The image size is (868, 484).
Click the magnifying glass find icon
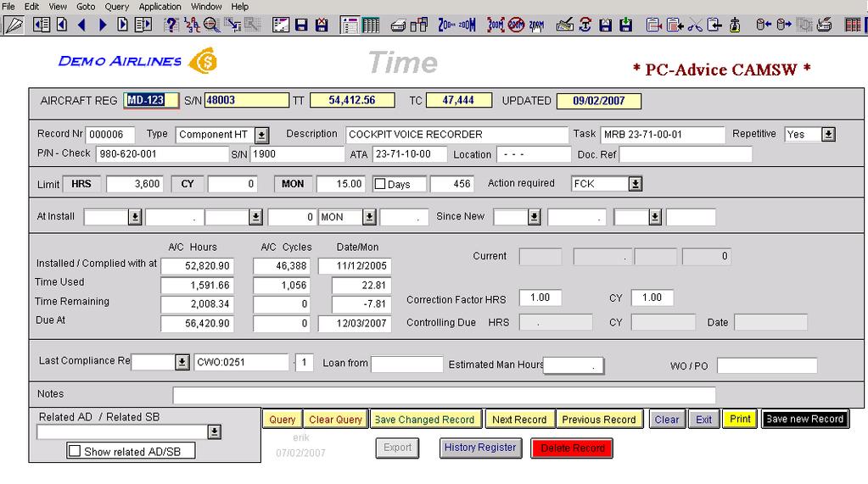coord(211,25)
